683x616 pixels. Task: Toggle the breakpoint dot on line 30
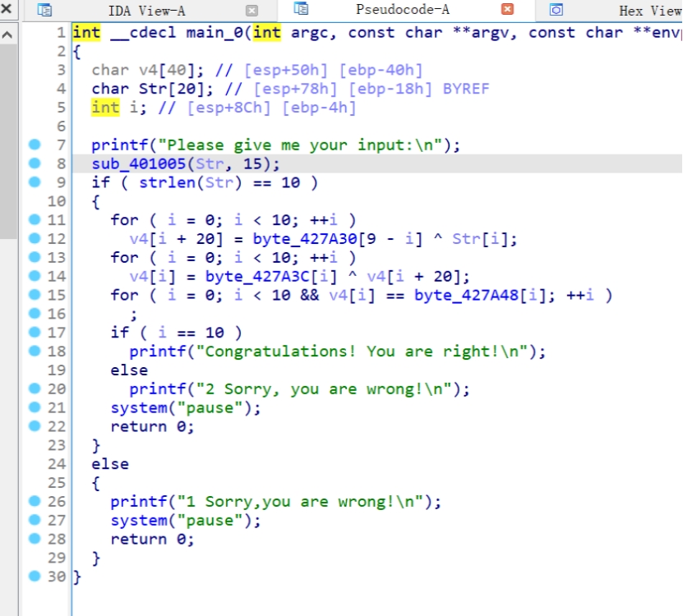(35, 577)
